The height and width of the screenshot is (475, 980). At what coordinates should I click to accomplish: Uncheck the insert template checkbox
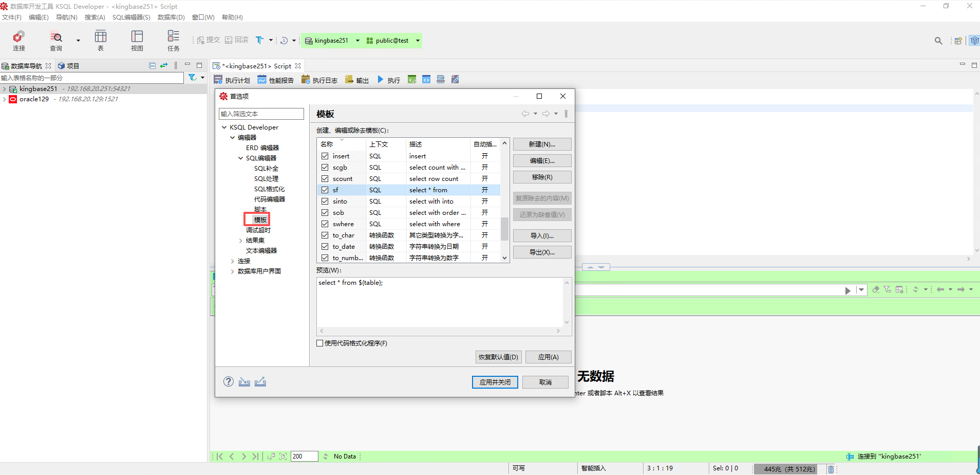[x=325, y=156]
